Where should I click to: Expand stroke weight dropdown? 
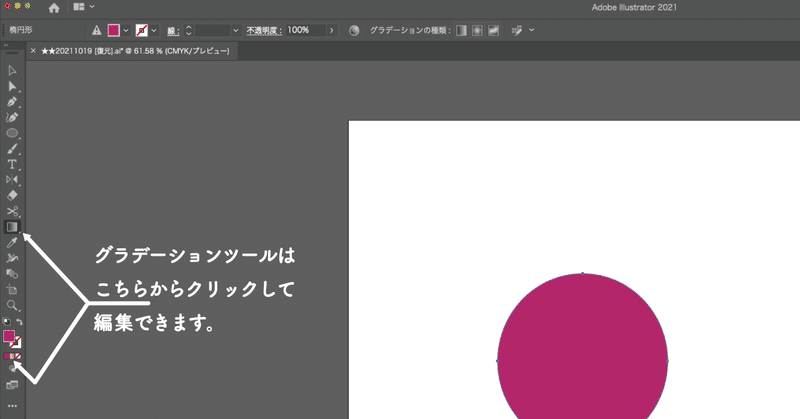235,31
